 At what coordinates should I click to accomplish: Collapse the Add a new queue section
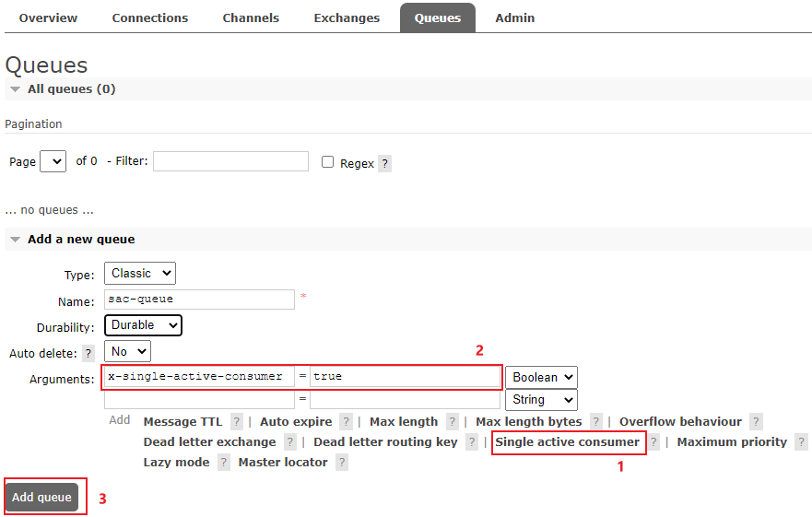(x=16, y=240)
